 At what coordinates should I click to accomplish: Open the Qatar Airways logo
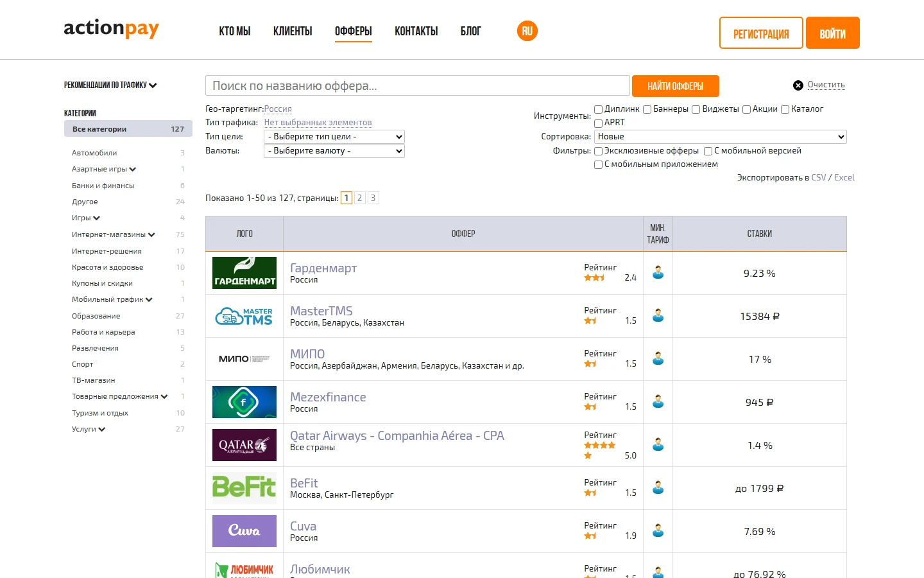coord(244,445)
